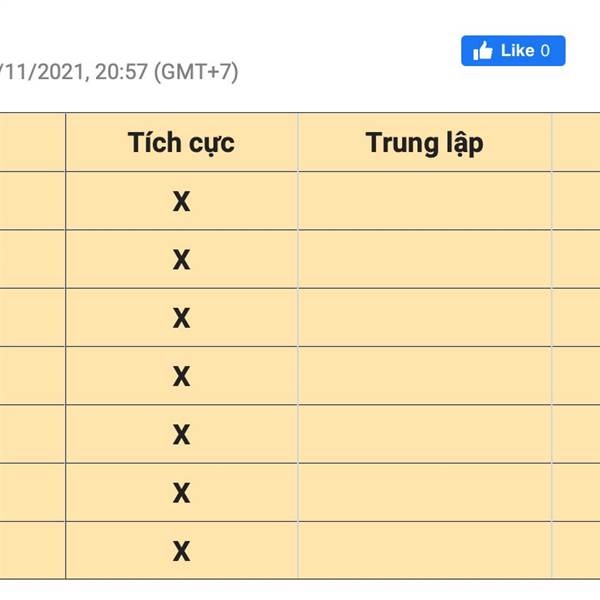The width and height of the screenshot is (600, 600).
Task: Select empty Trung lập cell in second row
Action: coord(425,259)
